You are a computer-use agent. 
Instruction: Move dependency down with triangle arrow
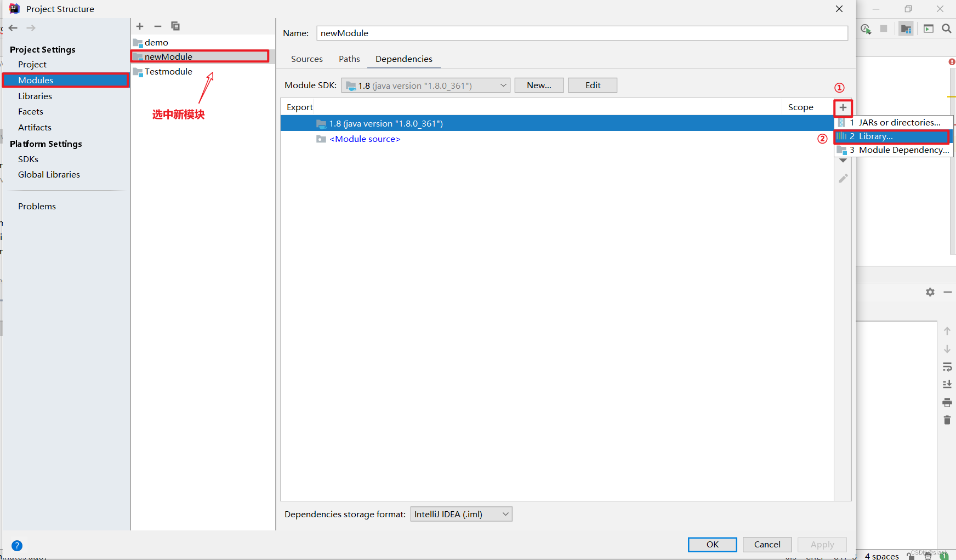[x=843, y=161]
